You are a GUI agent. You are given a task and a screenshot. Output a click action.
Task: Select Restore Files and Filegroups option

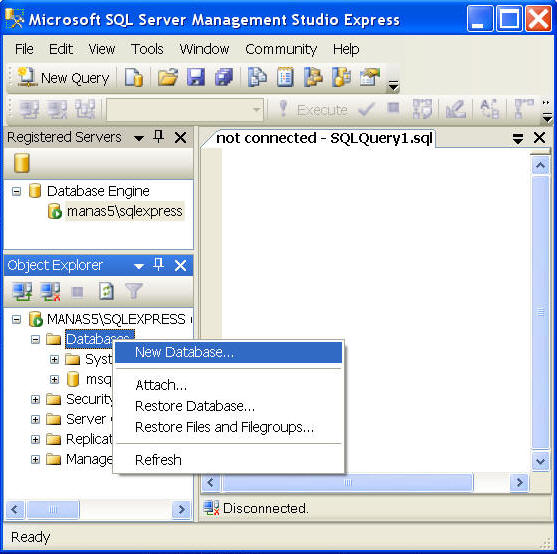coord(228,427)
